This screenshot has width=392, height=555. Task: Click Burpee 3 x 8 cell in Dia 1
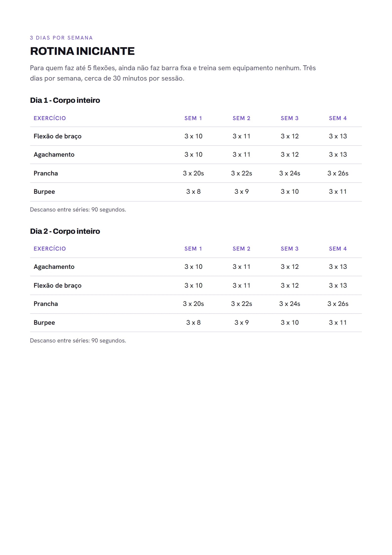[193, 192]
